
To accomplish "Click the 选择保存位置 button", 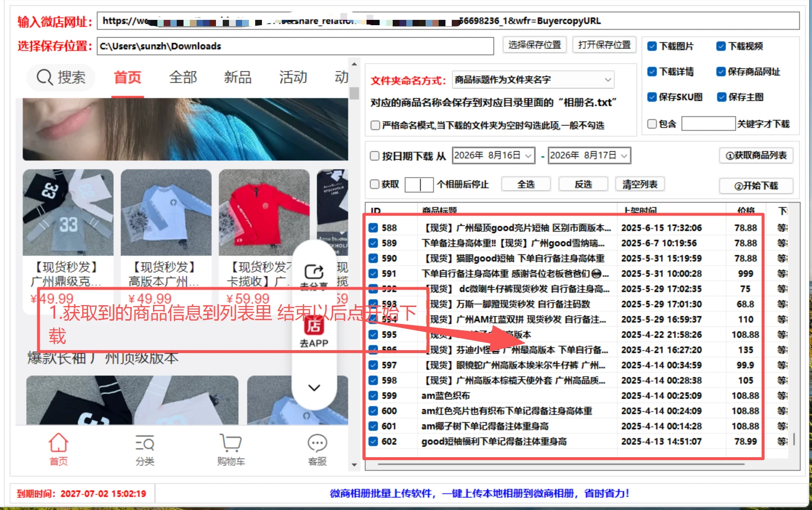I will (x=535, y=45).
